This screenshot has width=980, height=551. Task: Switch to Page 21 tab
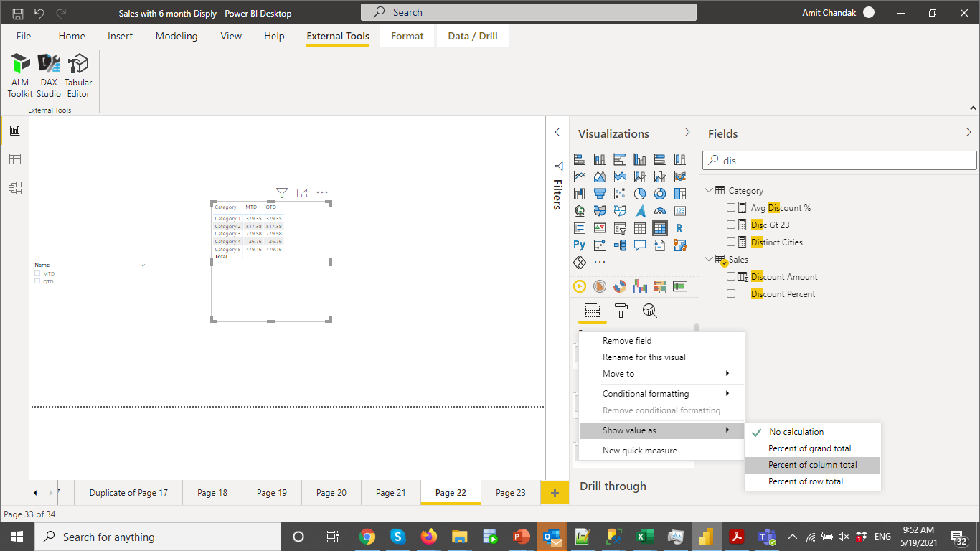[391, 493]
